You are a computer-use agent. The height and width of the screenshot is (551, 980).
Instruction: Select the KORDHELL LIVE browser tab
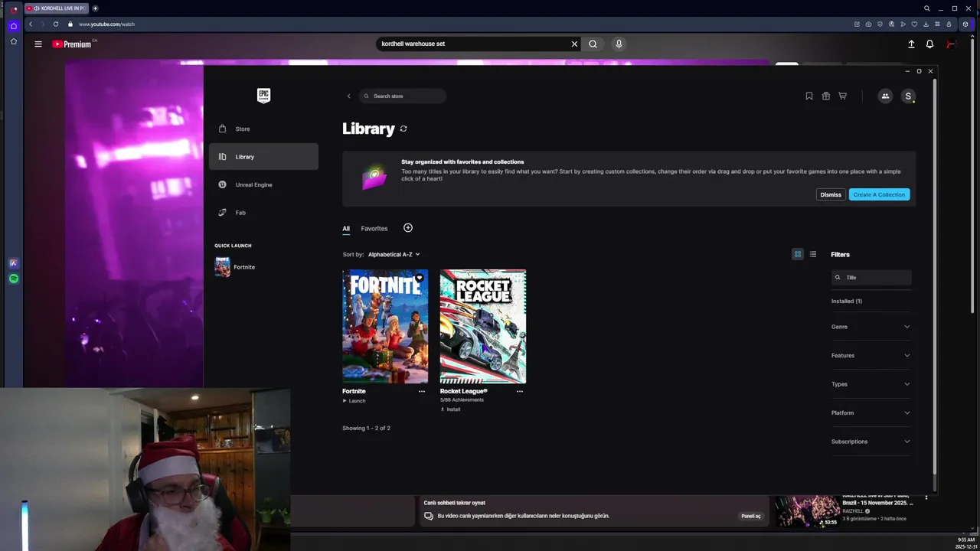(57, 8)
